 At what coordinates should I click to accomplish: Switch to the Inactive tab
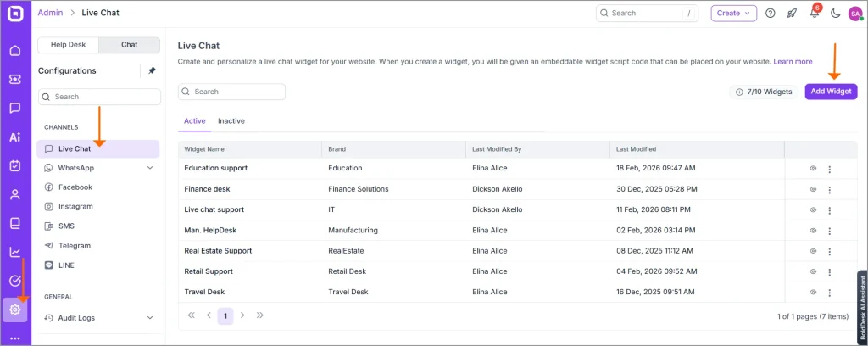point(231,121)
